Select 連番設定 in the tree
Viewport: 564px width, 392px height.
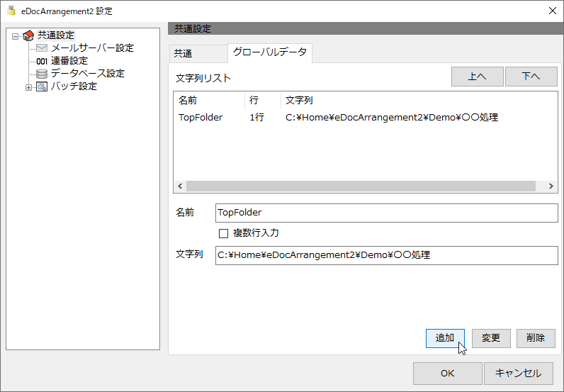pyautogui.click(x=69, y=61)
